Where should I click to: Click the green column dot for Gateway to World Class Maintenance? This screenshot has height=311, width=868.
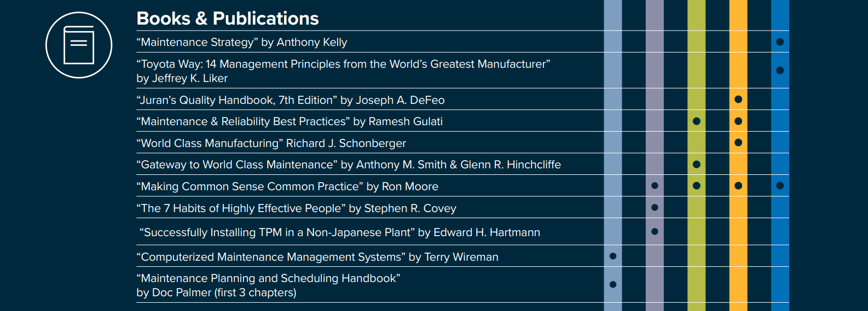[x=696, y=164]
